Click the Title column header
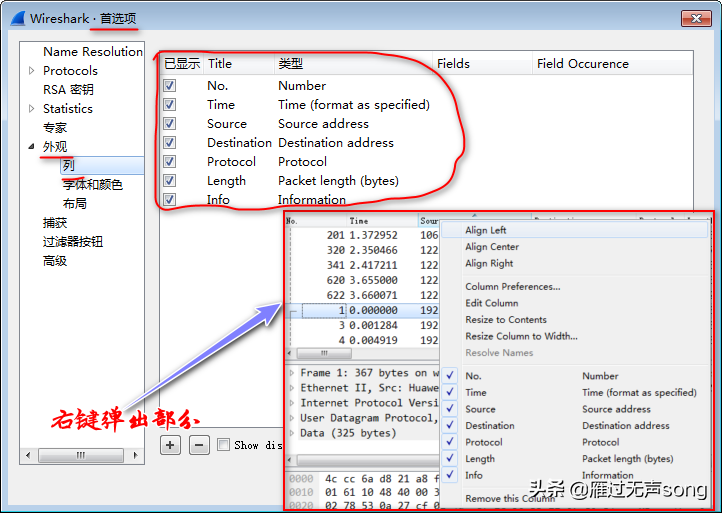 [239, 64]
